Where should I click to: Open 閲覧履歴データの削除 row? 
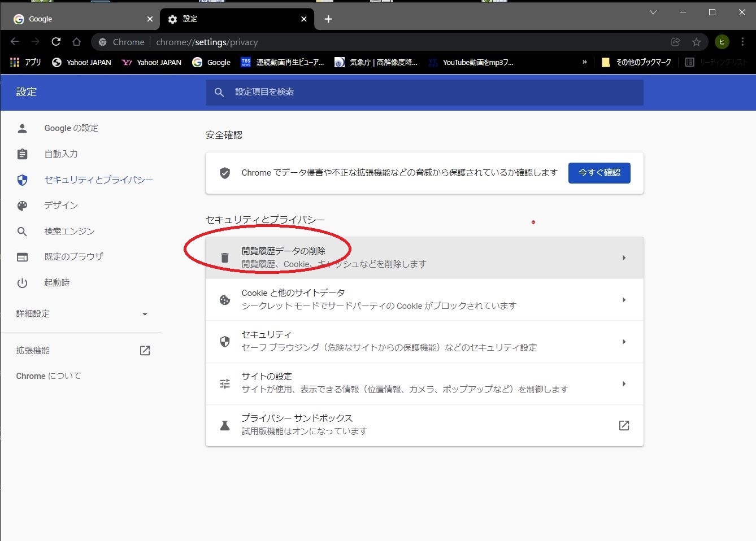[x=424, y=258]
